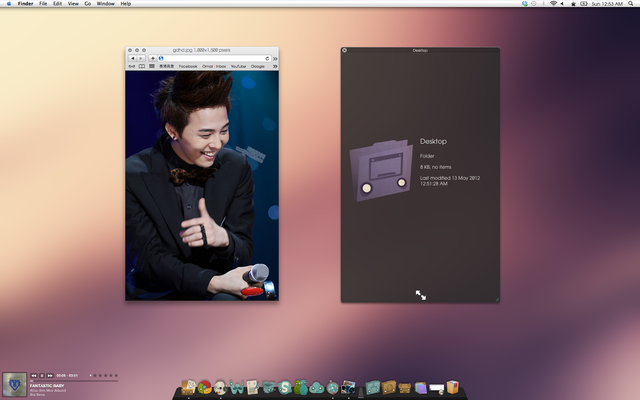This screenshot has width=640, height=400.
Task: Click the gdhd.jpg image in Safari
Action: coord(202,186)
